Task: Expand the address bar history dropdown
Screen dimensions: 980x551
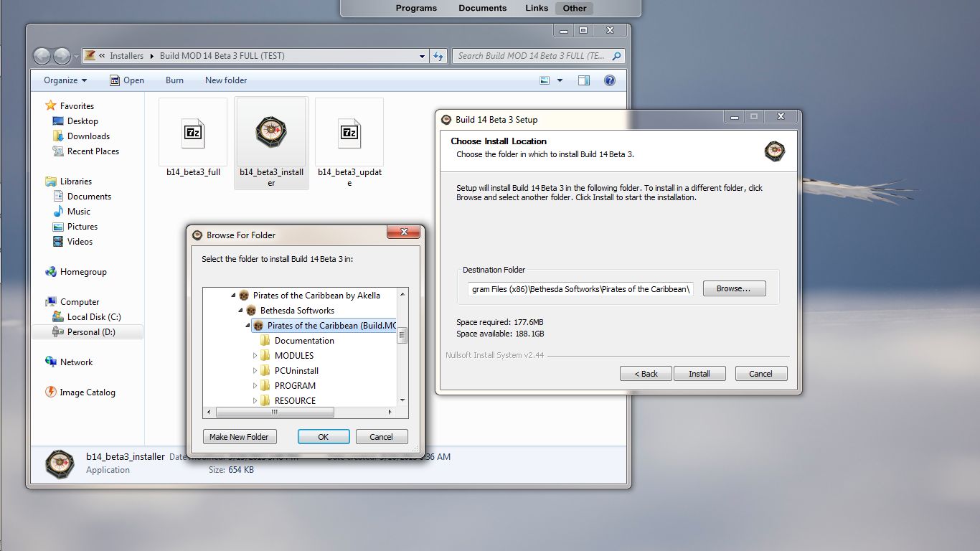Action: click(x=422, y=56)
